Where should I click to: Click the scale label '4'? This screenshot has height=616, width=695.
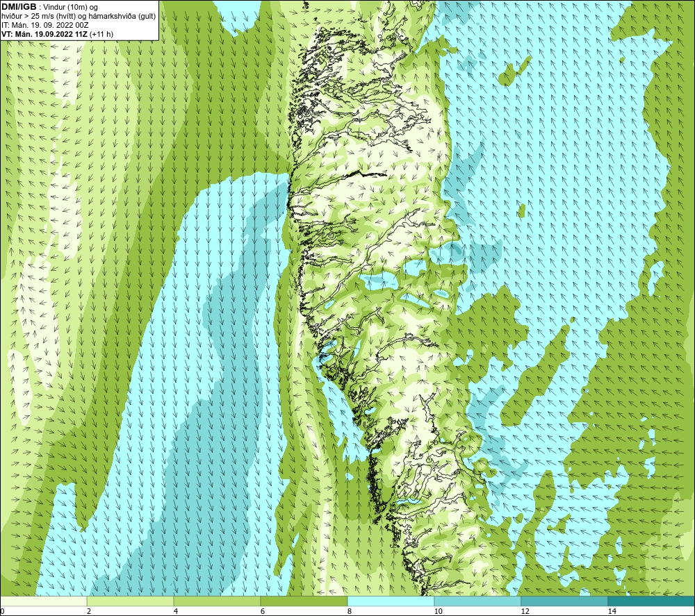coord(176,611)
